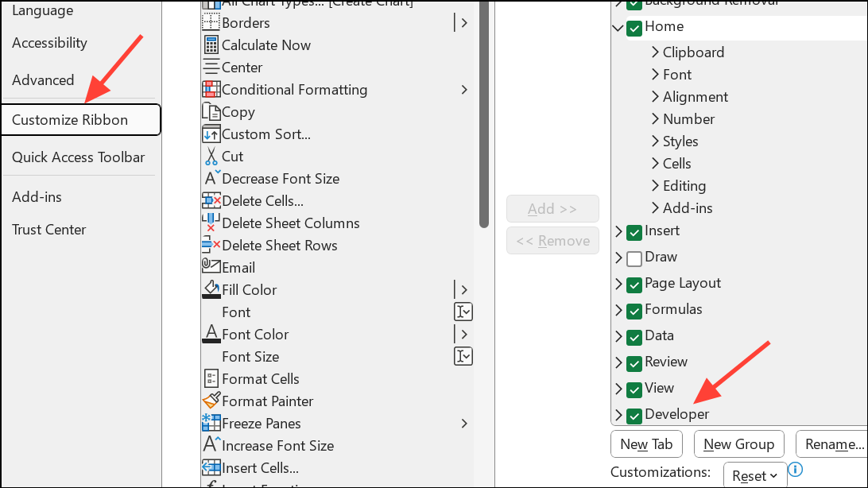Collapse the Home tab tree
868x488 pixels.
[618, 26]
